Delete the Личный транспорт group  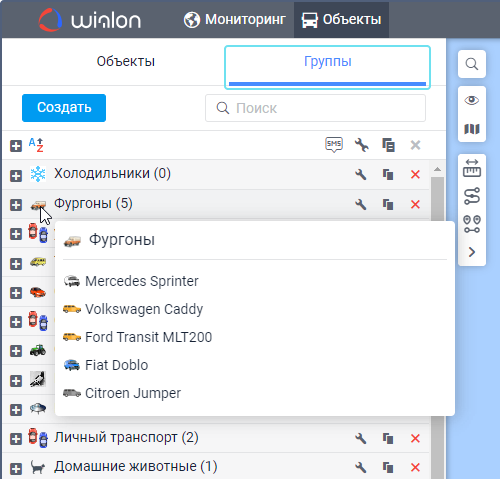(x=415, y=438)
